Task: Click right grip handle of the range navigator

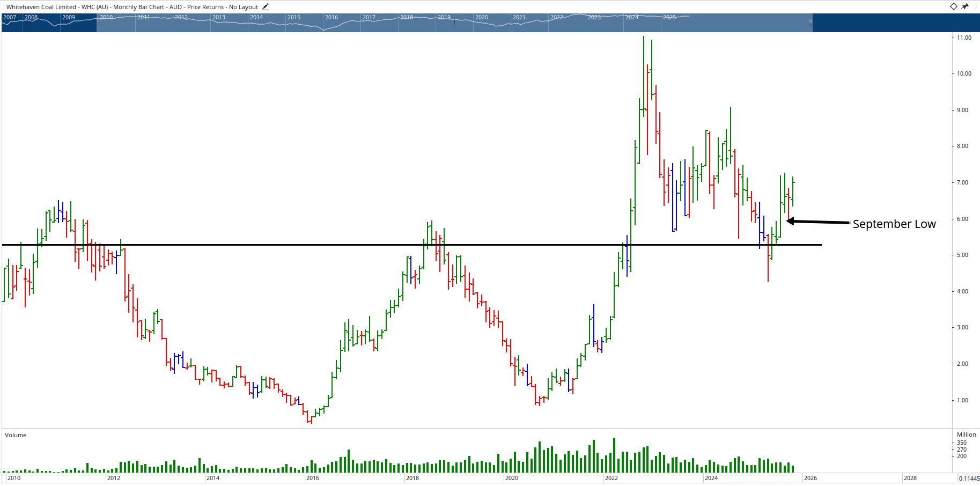Action: 810,23
